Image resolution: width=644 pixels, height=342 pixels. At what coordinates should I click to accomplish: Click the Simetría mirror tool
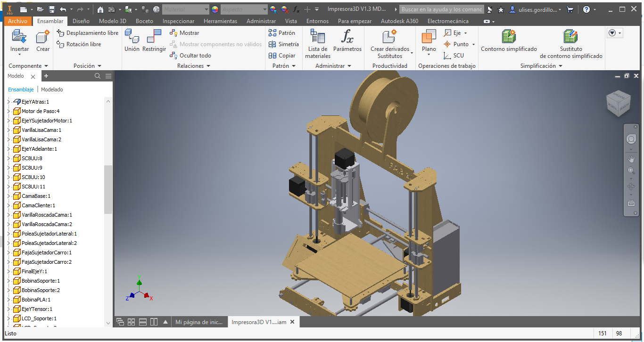click(x=284, y=44)
